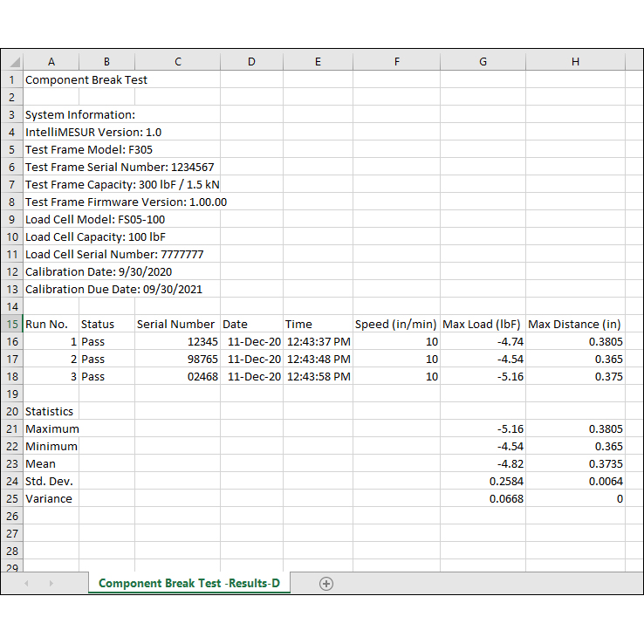Viewport: 644px width, 644px height.
Task: Click the Component Break Test title cell
Action: pos(86,79)
